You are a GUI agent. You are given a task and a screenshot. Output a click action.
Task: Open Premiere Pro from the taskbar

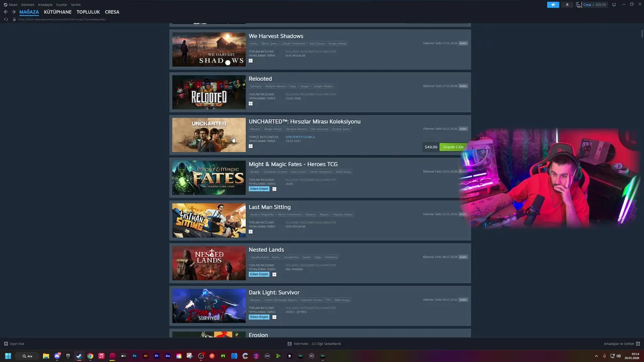(156, 356)
